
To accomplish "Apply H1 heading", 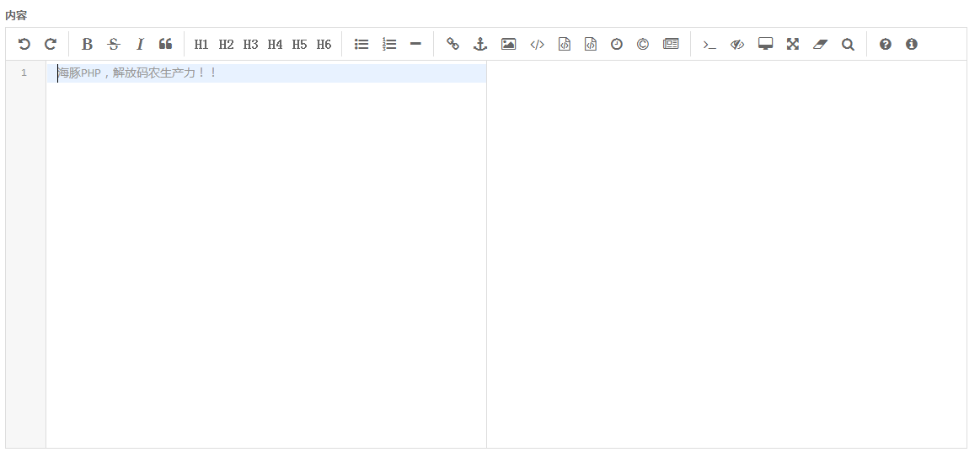I will pyautogui.click(x=201, y=44).
